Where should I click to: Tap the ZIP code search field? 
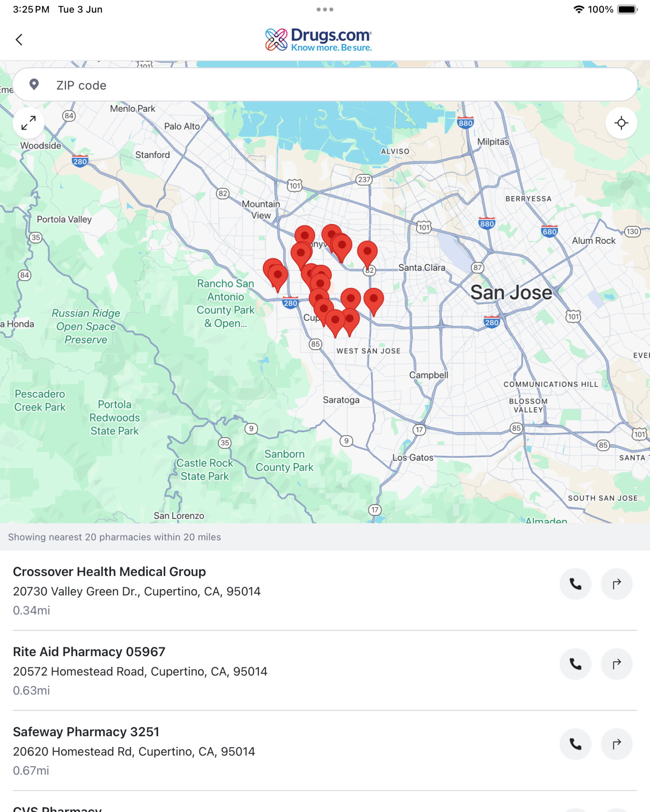[x=324, y=85]
